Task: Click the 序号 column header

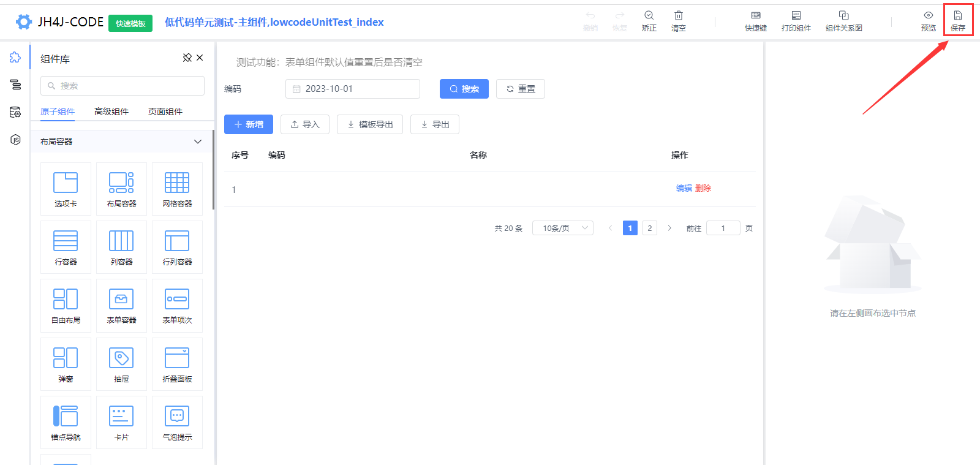Action: tap(240, 155)
